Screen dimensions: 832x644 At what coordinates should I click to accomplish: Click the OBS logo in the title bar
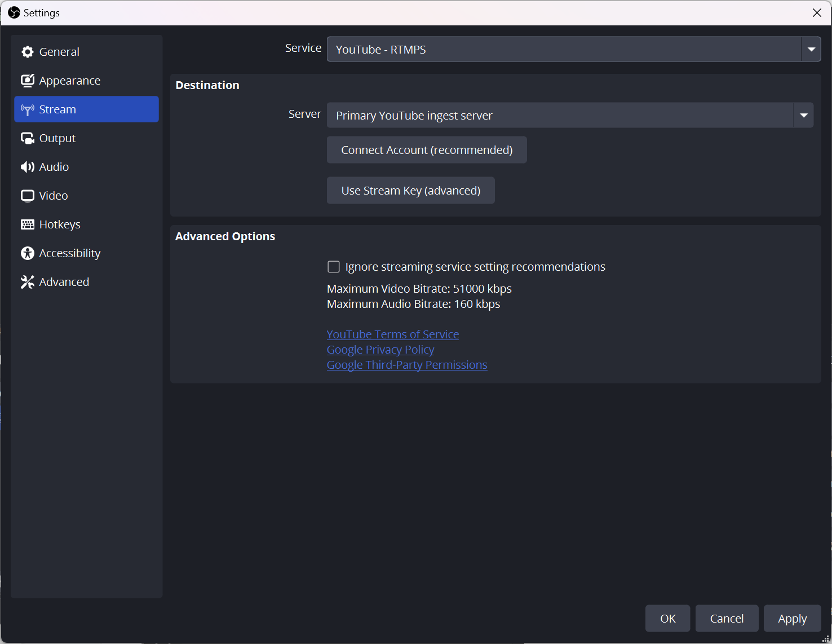click(14, 12)
